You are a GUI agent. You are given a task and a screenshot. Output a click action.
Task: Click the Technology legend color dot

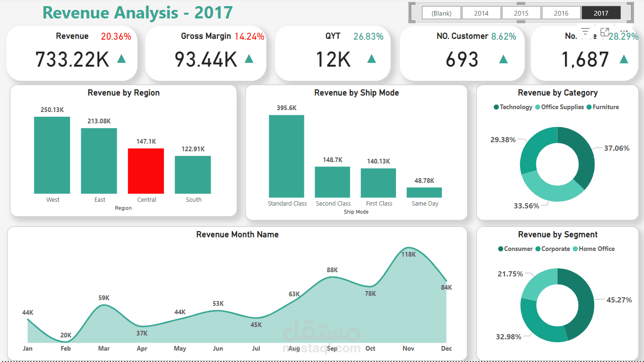[x=496, y=107]
